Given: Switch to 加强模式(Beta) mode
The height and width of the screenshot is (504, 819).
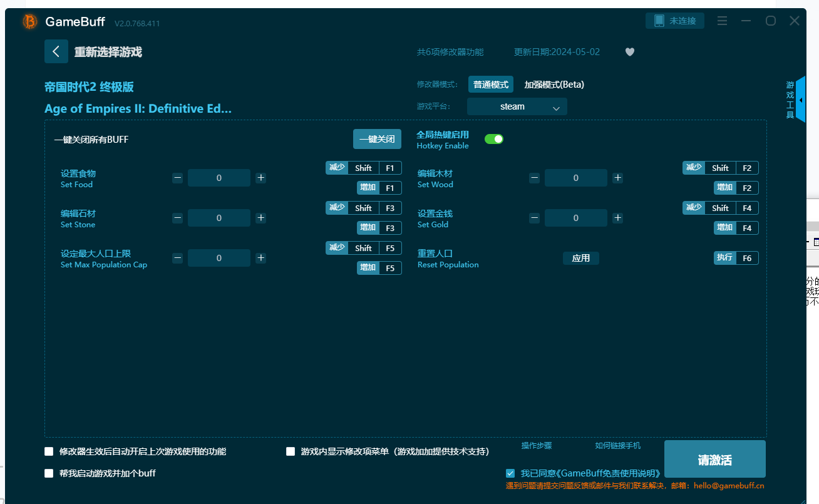Looking at the screenshot, I should point(554,85).
